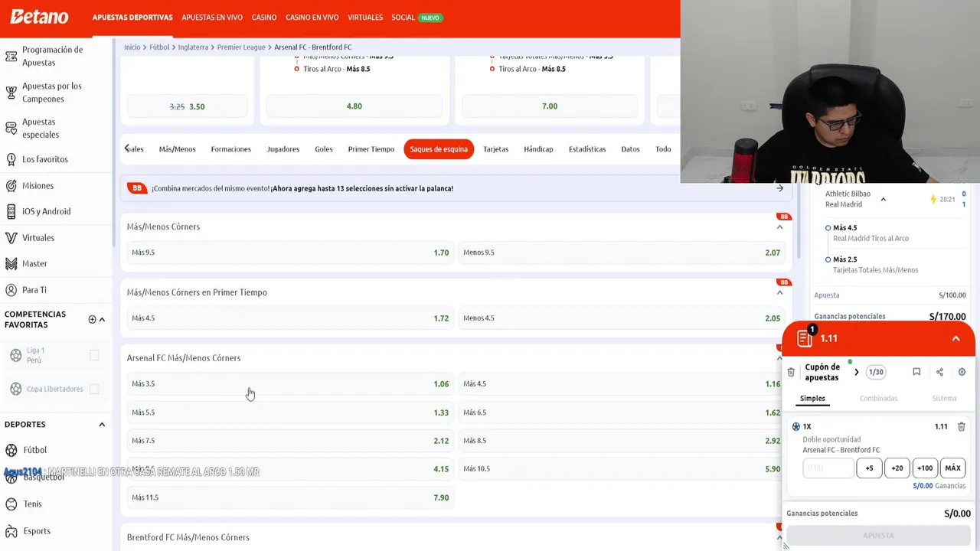Screen dimensions: 980x551
Task: Select the Tenis sport icon
Action: click(11, 504)
